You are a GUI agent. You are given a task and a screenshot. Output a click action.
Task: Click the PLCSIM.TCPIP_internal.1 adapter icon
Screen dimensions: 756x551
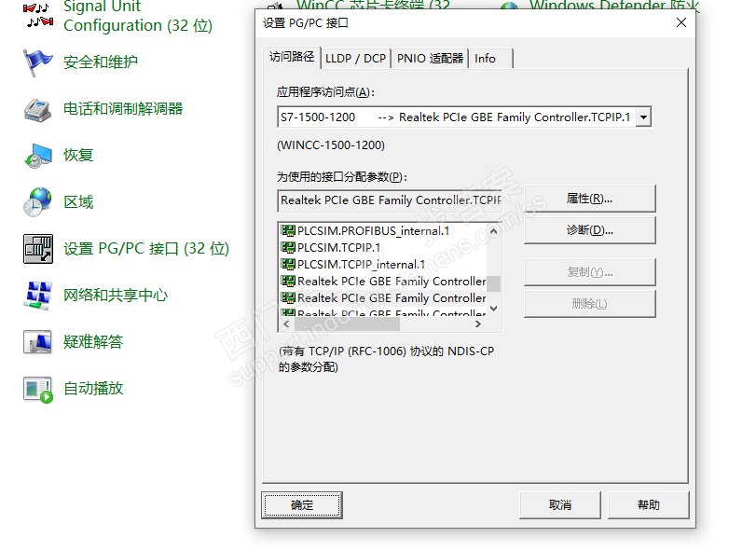point(288,265)
